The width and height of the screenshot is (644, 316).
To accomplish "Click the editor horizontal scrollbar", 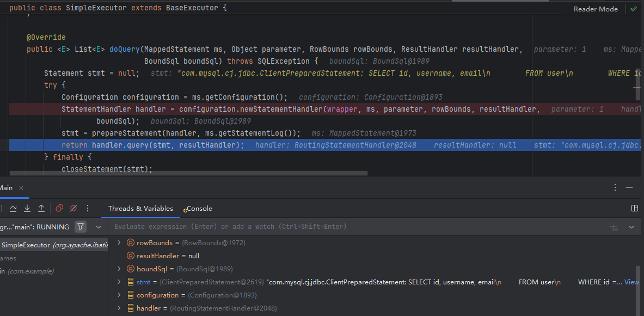I will click(x=188, y=173).
